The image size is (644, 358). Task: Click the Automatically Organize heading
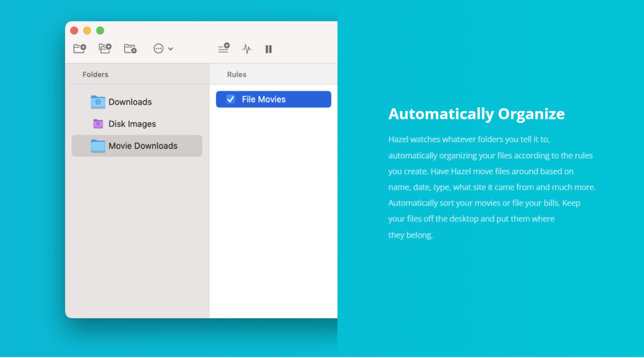click(x=476, y=114)
